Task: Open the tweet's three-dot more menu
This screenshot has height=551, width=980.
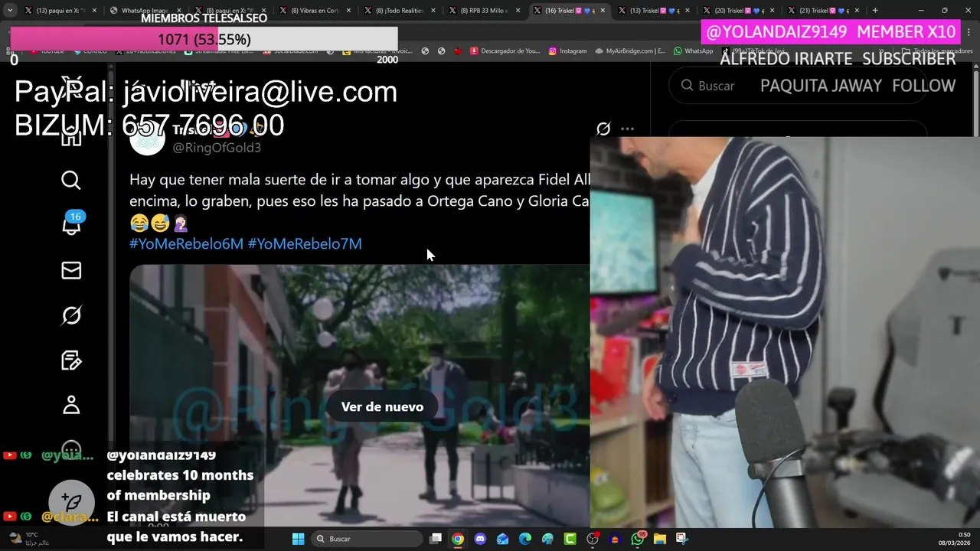Action: [x=627, y=129]
